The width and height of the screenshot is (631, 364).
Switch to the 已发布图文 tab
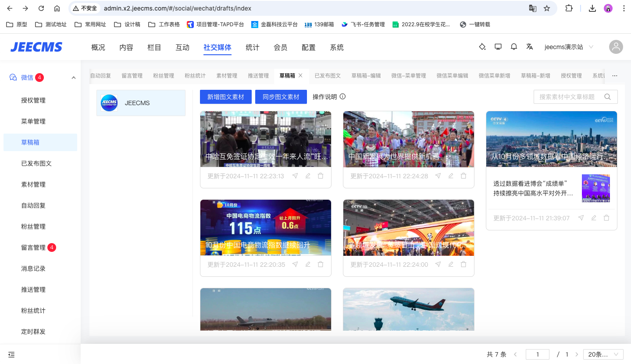(x=328, y=76)
